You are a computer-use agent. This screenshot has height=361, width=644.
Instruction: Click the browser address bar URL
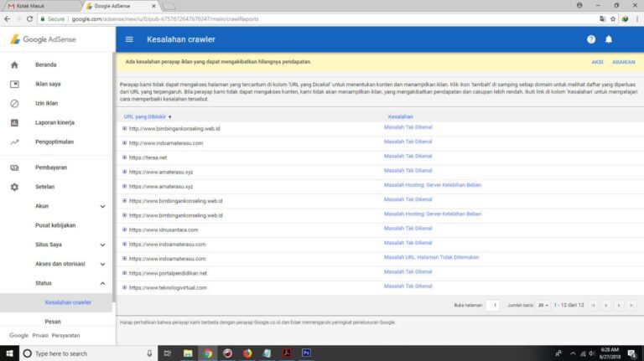(x=165, y=19)
